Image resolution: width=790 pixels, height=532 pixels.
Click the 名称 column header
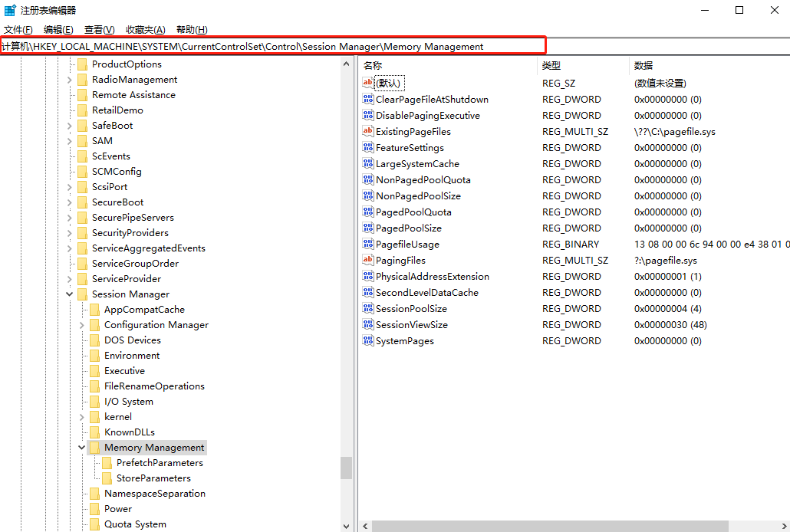coord(373,66)
